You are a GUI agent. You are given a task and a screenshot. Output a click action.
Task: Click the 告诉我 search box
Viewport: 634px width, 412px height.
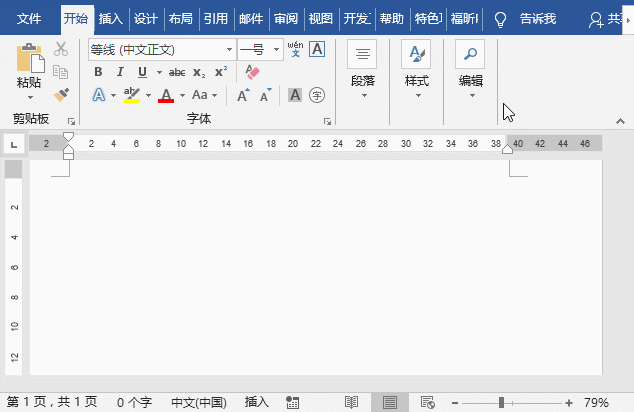click(x=537, y=19)
